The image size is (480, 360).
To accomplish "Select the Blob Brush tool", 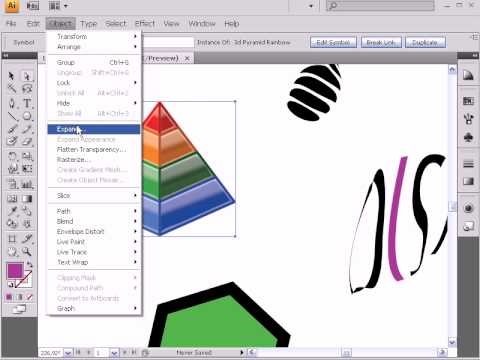I will [12, 141].
